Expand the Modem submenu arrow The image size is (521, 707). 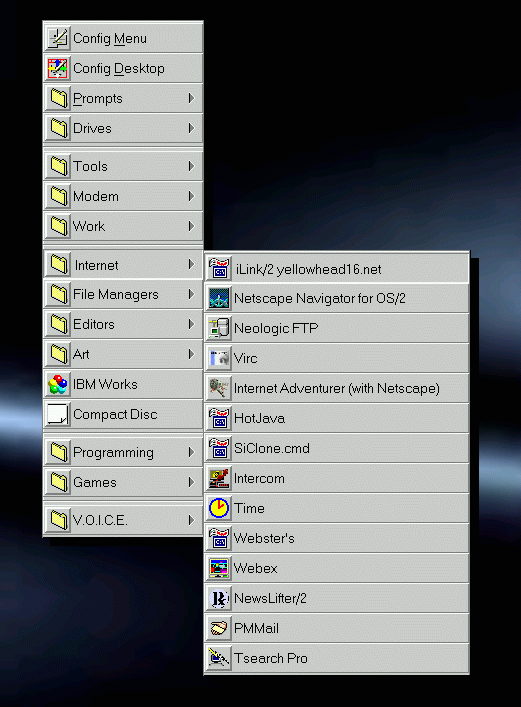tap(191, 196)
